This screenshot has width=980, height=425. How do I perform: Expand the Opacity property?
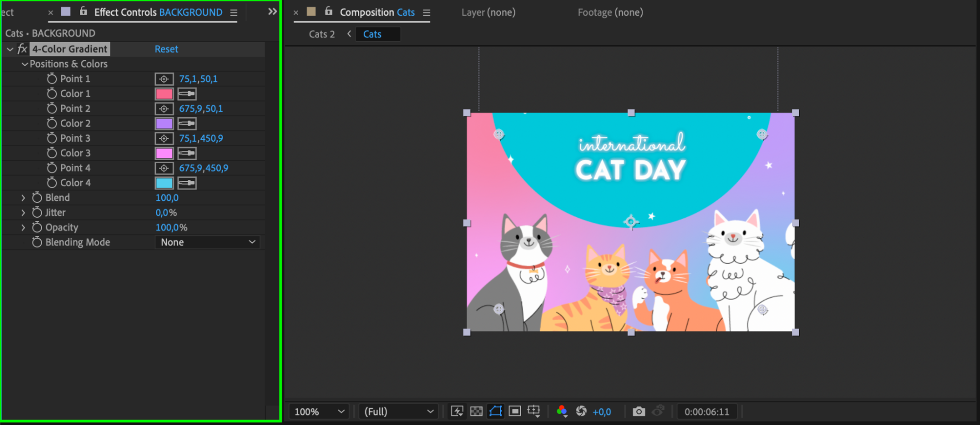pos(23,227)
